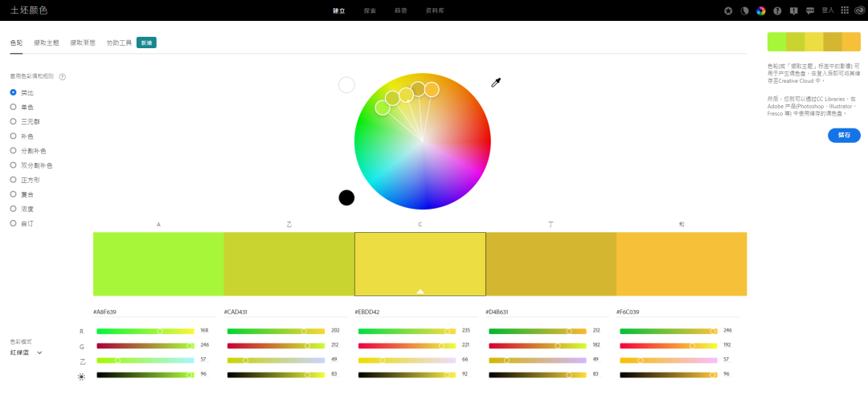The height and width of the screenshot is (395, 868).
Task: Click the brightness sun icon label
Action: 82,377
